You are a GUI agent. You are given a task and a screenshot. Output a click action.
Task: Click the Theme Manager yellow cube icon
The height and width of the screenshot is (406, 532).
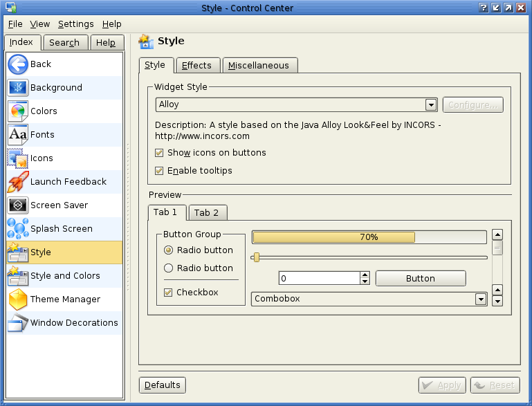tap(18, 299)
